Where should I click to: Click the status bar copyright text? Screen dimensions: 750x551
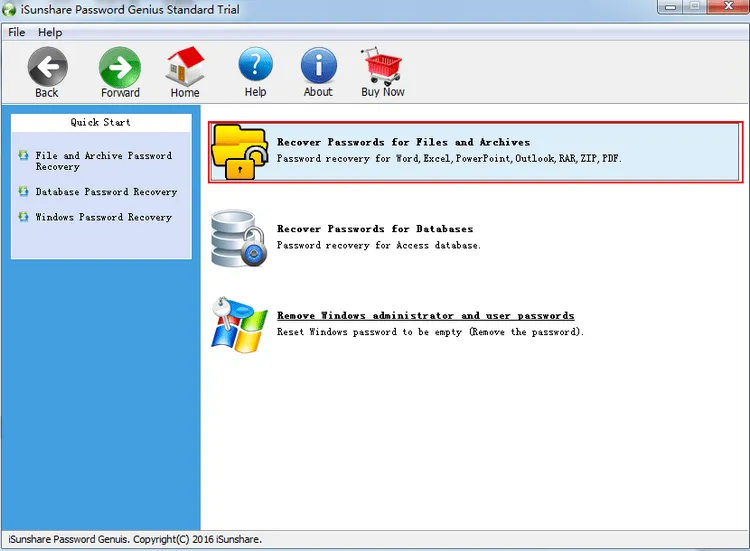(x=135, y=539)
